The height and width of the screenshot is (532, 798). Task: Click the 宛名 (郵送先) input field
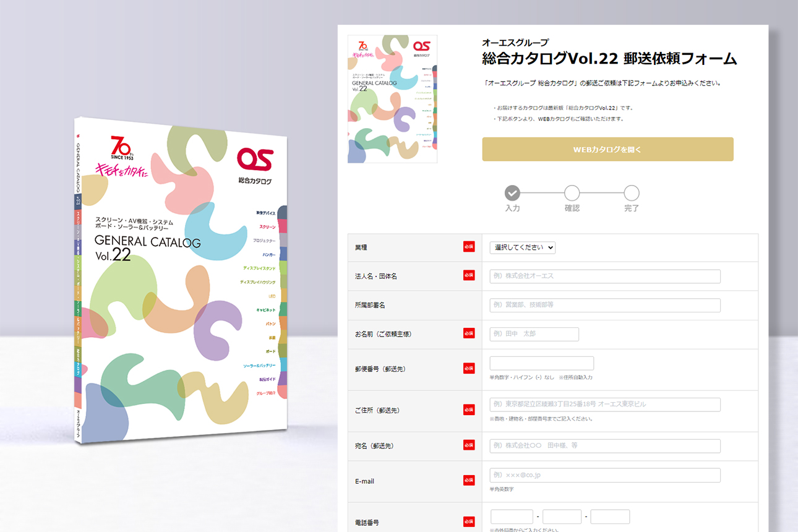click(x=605, y=446)
